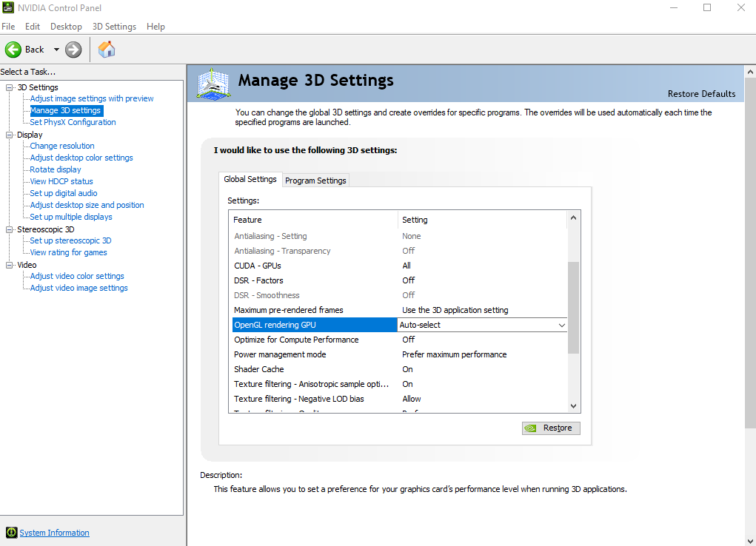Select Texture filtering - Negative LOD bias row
The image size is (756, 546).
[x=399, y=399]
